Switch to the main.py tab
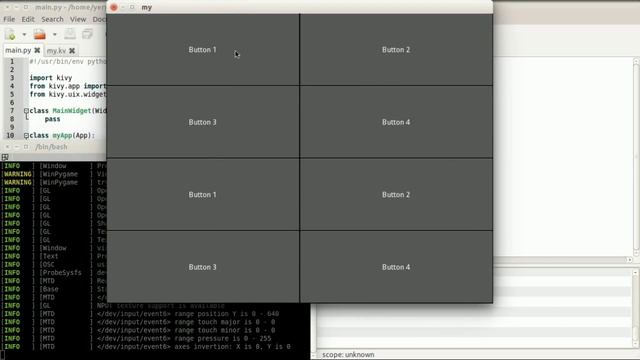The height and width of the screenshot is (360, 640). click(x=18, y=50)
